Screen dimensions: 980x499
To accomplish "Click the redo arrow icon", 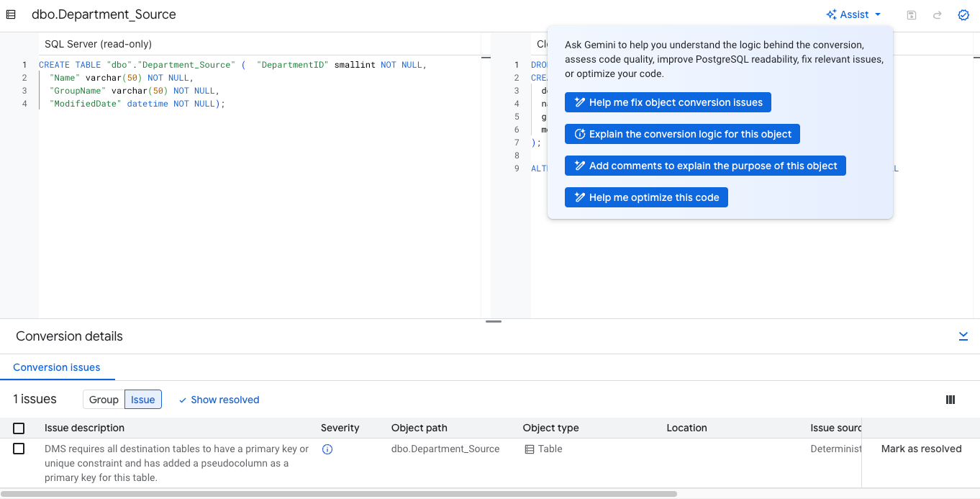I will tap(937, 14).
